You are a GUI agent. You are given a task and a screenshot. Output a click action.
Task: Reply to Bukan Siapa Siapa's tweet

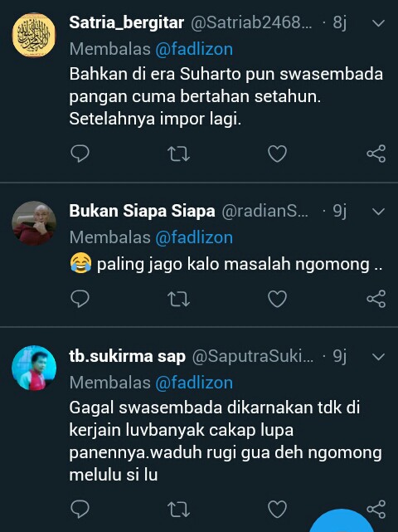tap(80, 299)
